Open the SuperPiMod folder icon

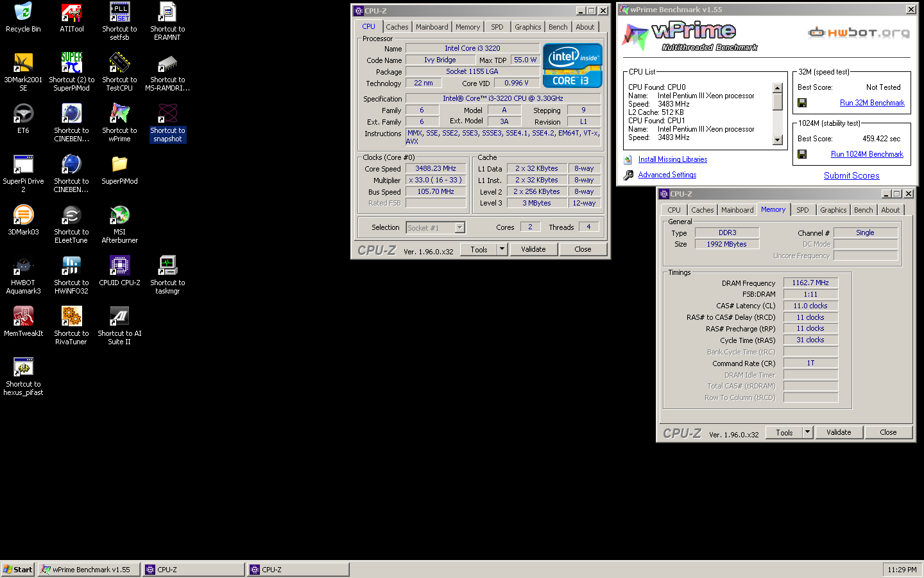pos(119,170)
